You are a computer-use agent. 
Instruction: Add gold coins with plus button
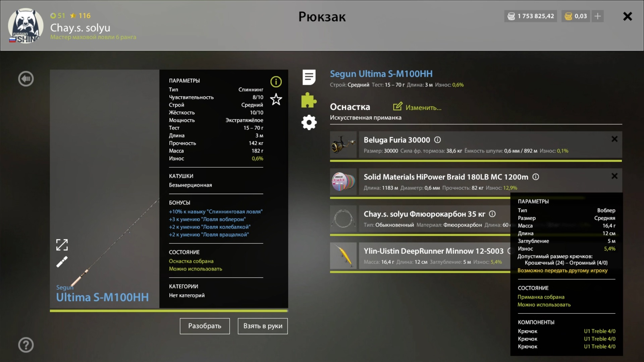[x=597, y=16]
